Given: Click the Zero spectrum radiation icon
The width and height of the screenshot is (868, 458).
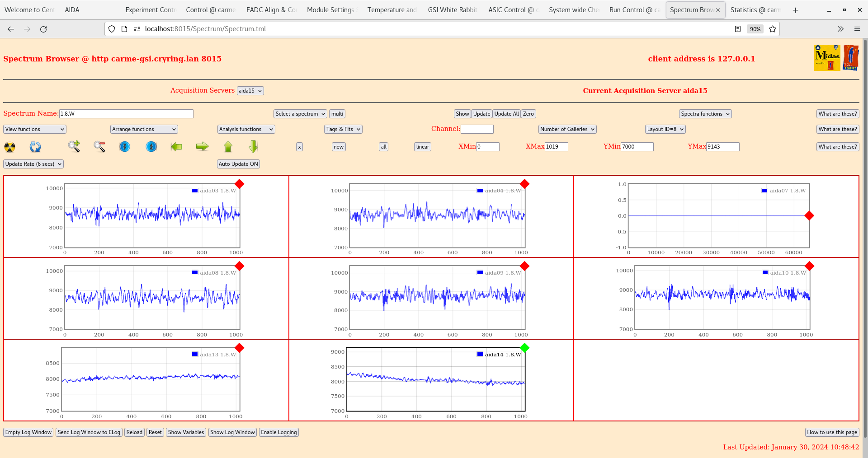Looking at the screenshot, I should coord(9,147).
